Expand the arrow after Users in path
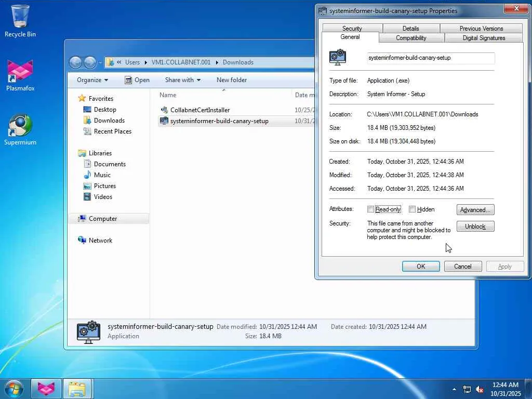The image size is (532, 399). point(145,62)
